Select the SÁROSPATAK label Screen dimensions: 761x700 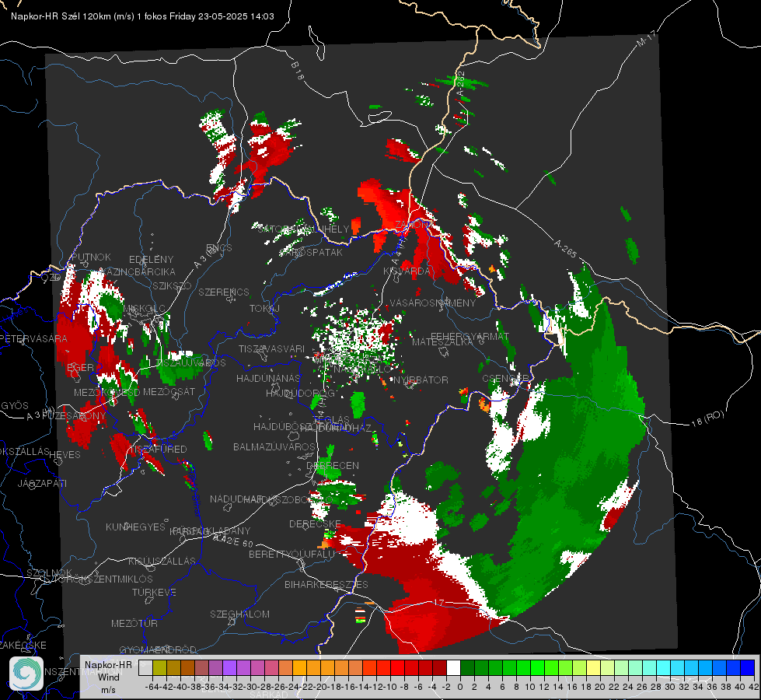click(312, 253)
